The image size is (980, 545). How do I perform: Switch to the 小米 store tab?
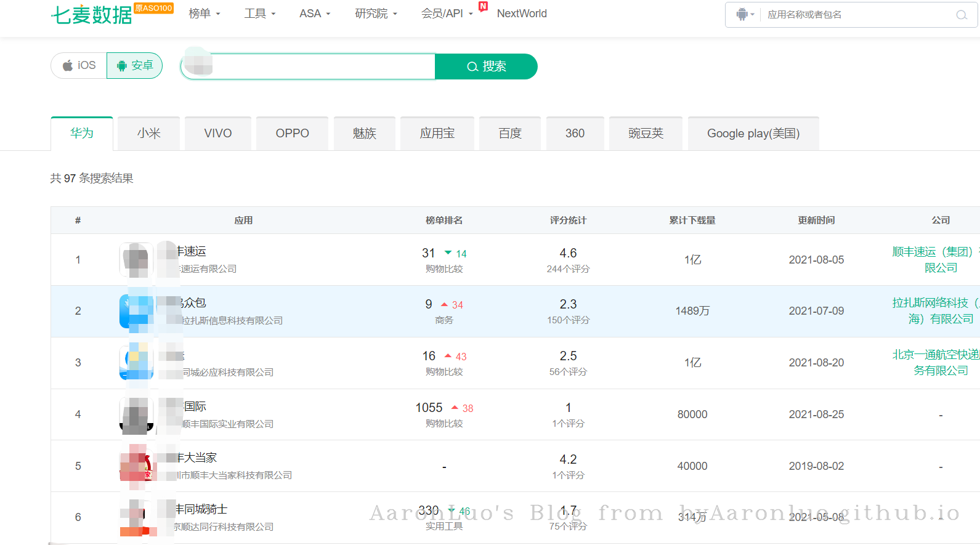(148, 134)
